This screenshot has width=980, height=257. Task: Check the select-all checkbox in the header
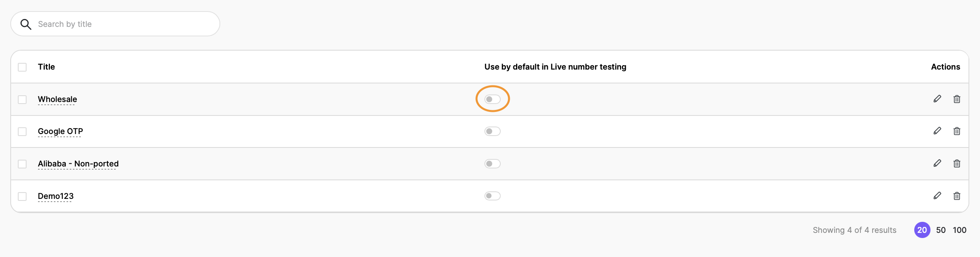(x=22, y=67)
